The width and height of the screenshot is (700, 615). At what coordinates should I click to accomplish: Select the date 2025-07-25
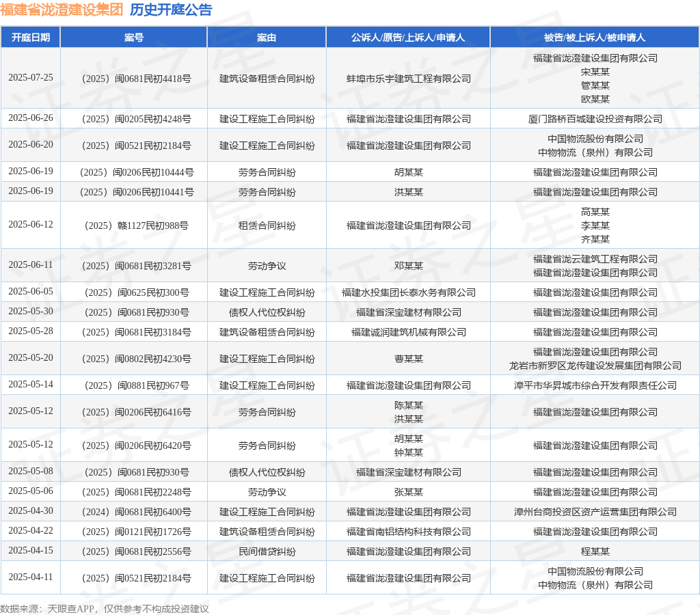click(30, 78)
